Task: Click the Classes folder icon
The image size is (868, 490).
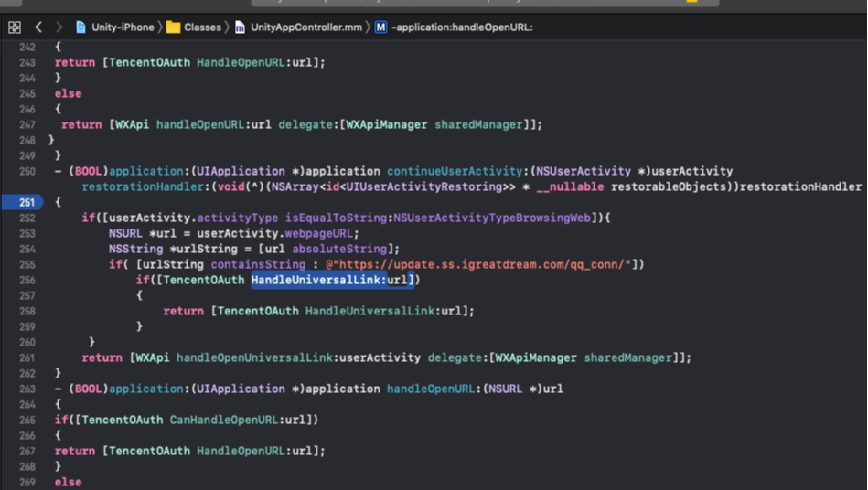Action: tap(173, 27)
